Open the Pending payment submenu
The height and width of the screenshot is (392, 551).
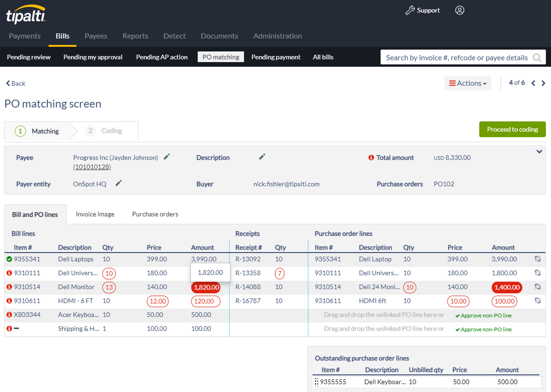point(276,57)
